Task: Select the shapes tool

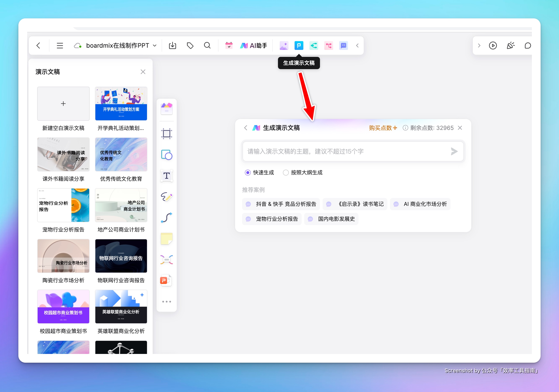Action: (166, 155)
